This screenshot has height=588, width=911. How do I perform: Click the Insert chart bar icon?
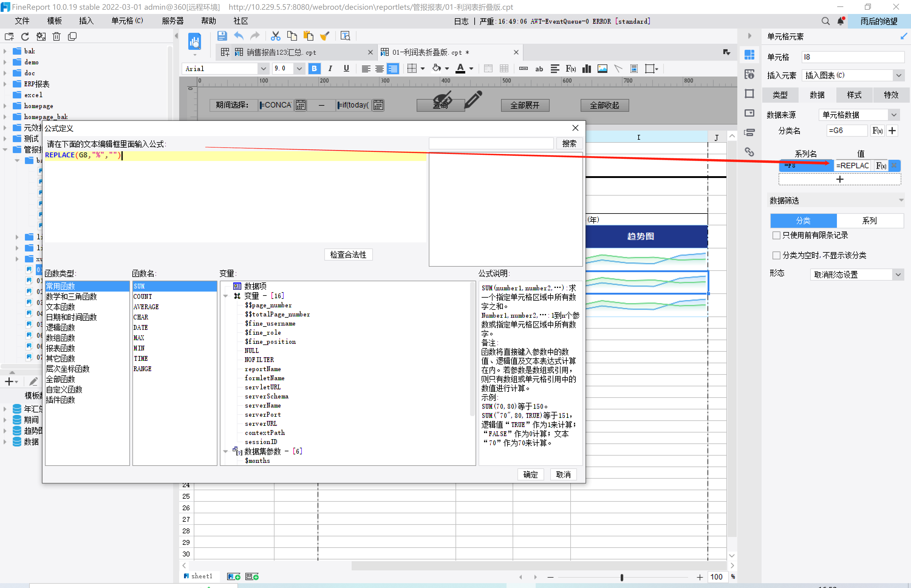587,69
